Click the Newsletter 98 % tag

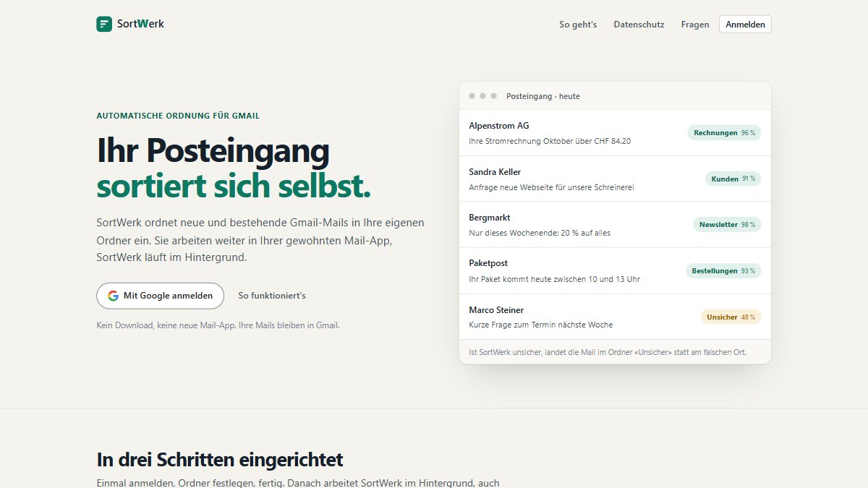(x=727, y=225)
